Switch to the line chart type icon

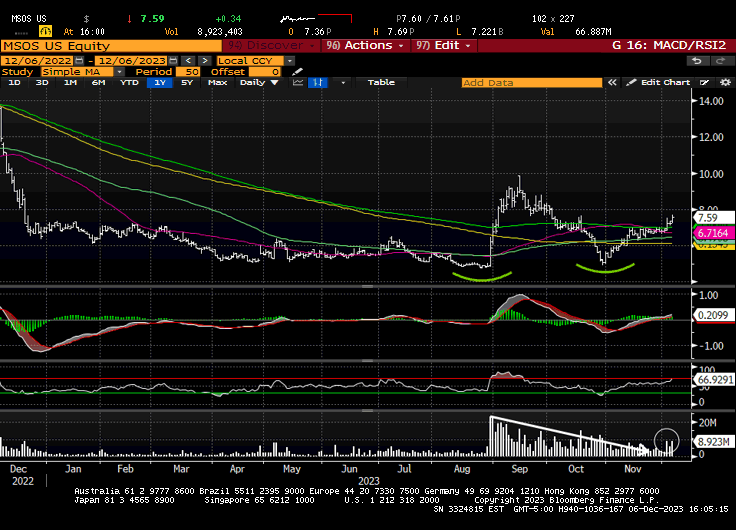(298, 83)
